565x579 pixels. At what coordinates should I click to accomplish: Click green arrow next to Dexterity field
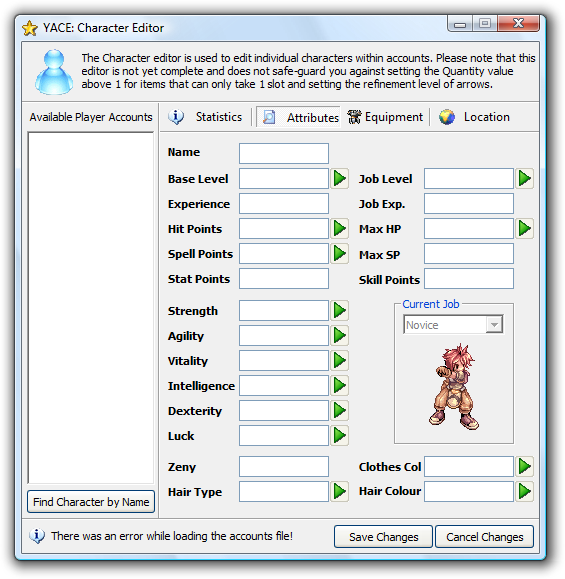click(x=339, y=411)
